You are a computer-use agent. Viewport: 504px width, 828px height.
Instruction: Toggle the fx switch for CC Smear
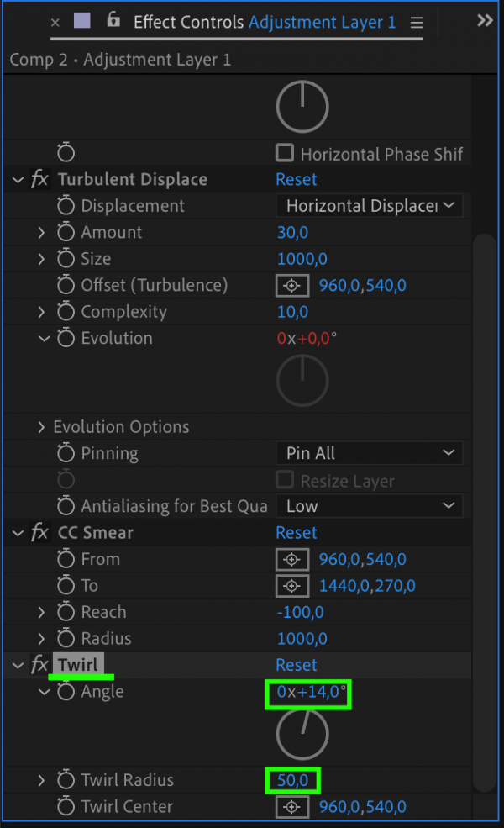39,532
